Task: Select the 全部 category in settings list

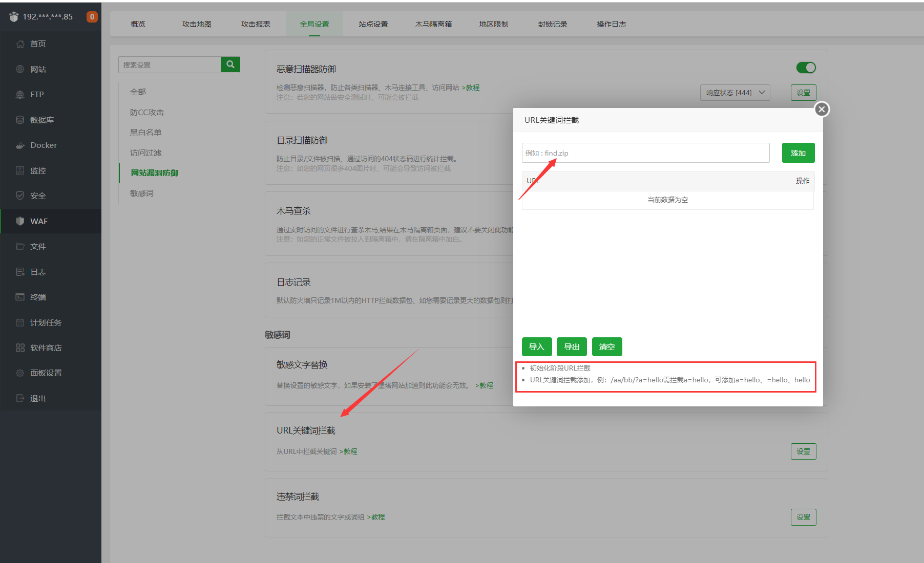Action: tap(138, 92)
